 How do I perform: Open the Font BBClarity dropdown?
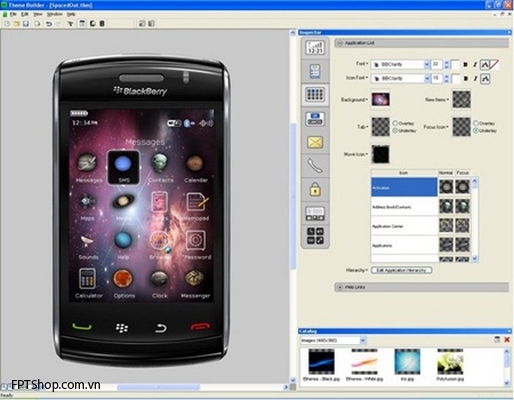pos(427,64)
